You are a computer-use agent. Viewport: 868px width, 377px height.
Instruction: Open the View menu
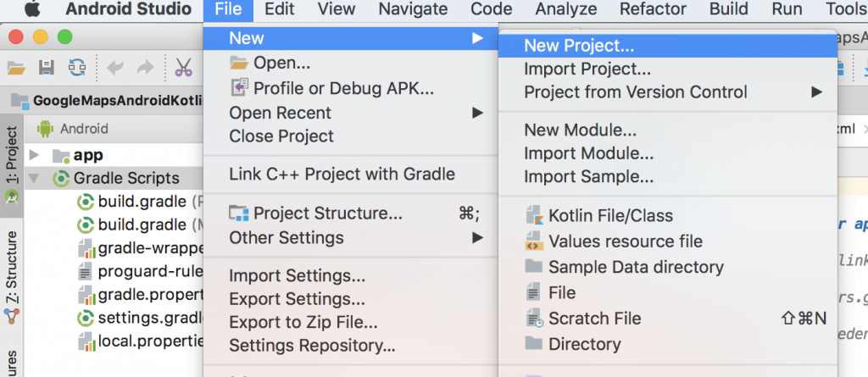(x=336, y=9)
